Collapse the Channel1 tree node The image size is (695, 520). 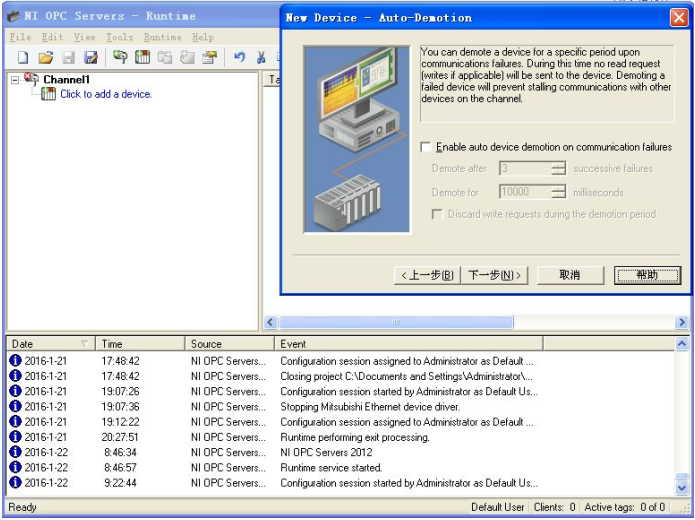pyautogui.click(x=15, y=80)
